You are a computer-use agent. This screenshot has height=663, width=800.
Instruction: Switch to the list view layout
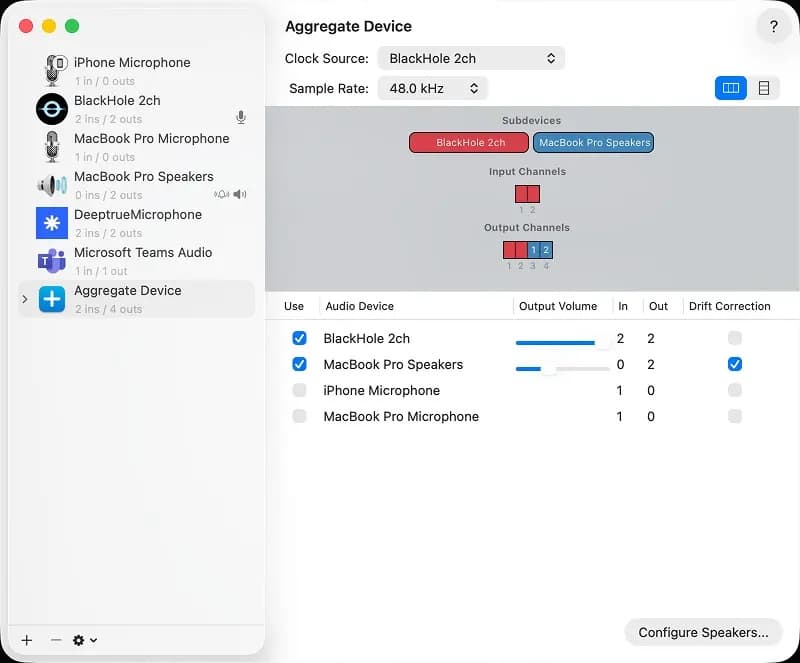(x=764, y=88)
